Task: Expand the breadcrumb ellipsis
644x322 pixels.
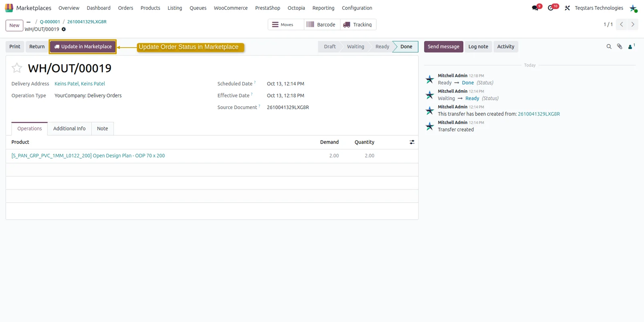Action: pos(29,22)
